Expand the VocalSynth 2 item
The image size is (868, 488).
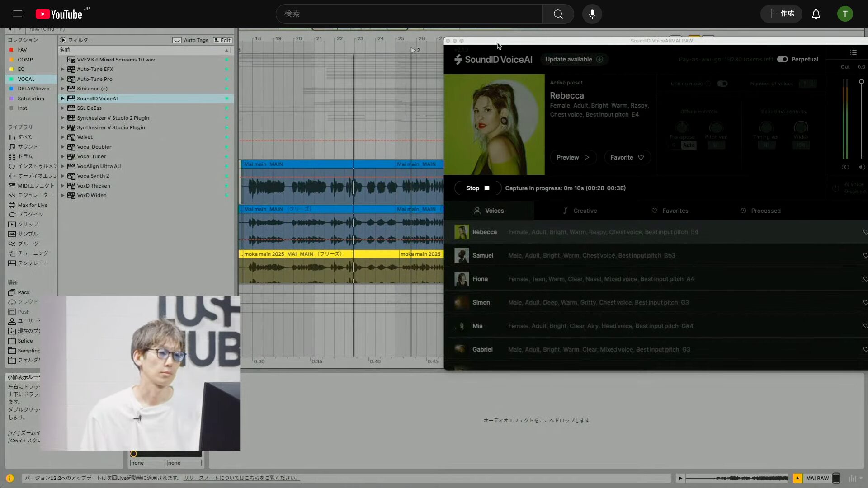pyautogui.click(x=62, y=176)
